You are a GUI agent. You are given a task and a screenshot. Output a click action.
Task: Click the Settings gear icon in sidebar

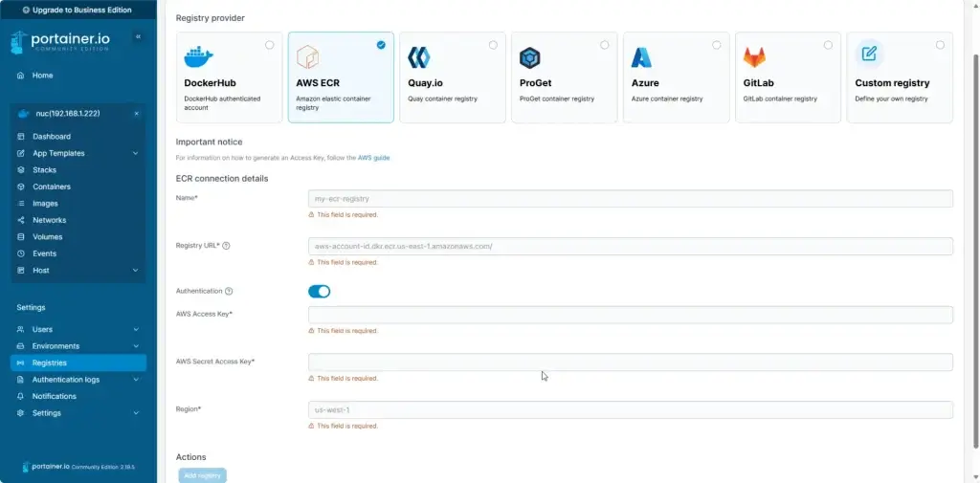tap(21, 413)
